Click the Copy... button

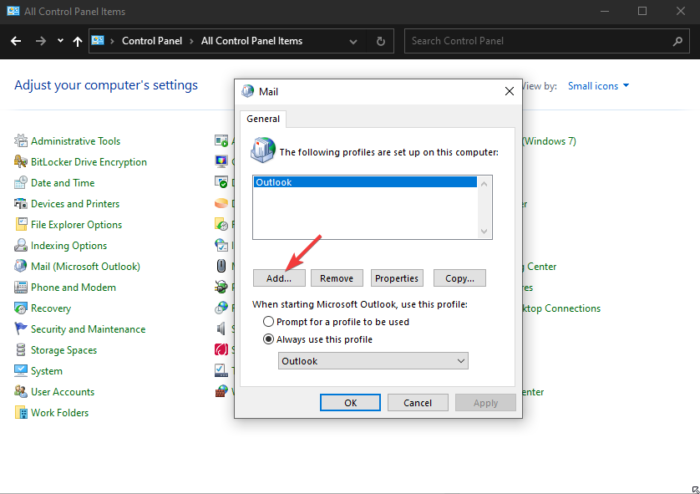(459, 278)
